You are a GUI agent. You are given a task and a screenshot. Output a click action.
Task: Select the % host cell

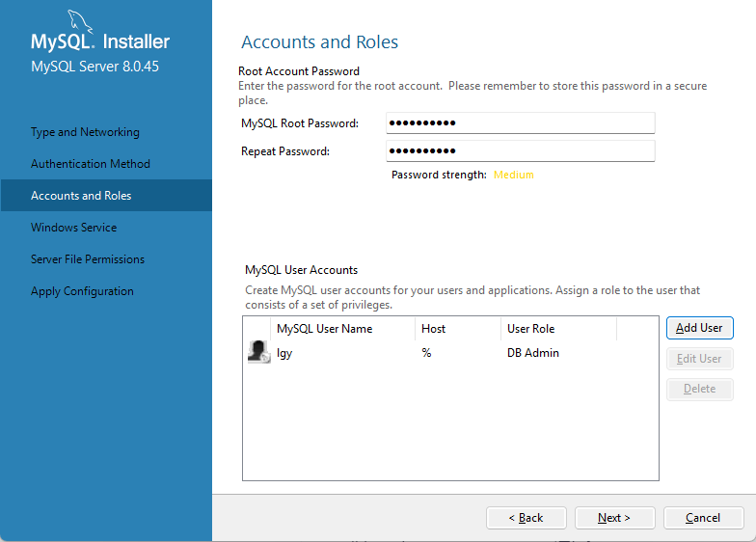tap(426, 353)
